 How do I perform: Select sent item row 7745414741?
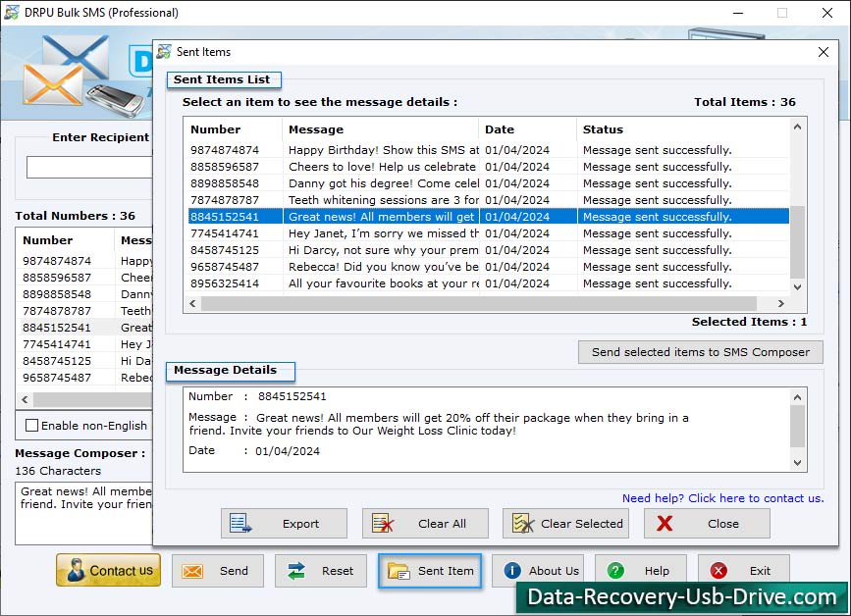489,233
